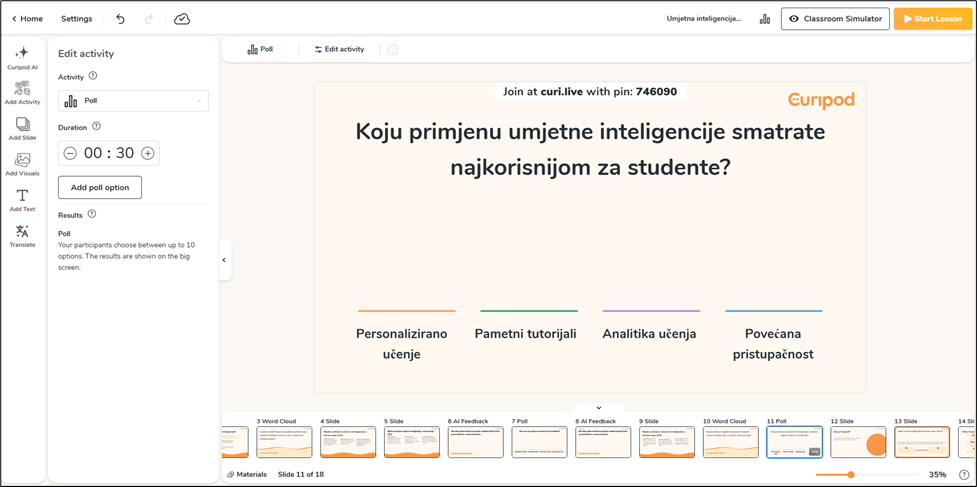The image size is (977, 487).
Task: Adjust the zoom slider handle
Action: tap(851, 475)
